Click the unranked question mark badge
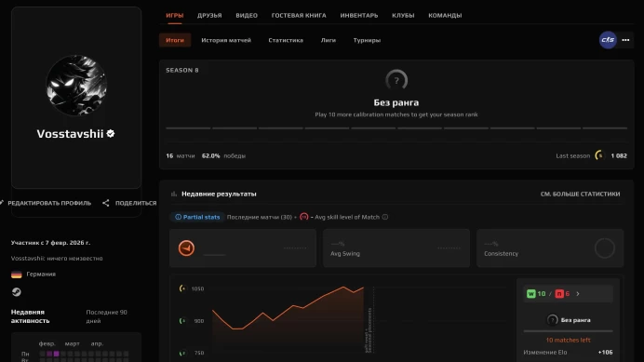 (x=396, y=80)
